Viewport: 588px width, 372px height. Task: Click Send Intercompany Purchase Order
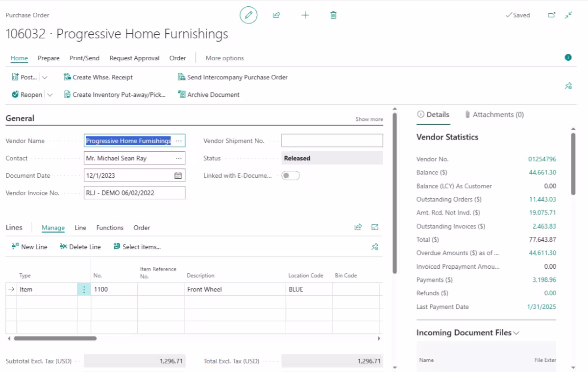(x=233, y=77)
